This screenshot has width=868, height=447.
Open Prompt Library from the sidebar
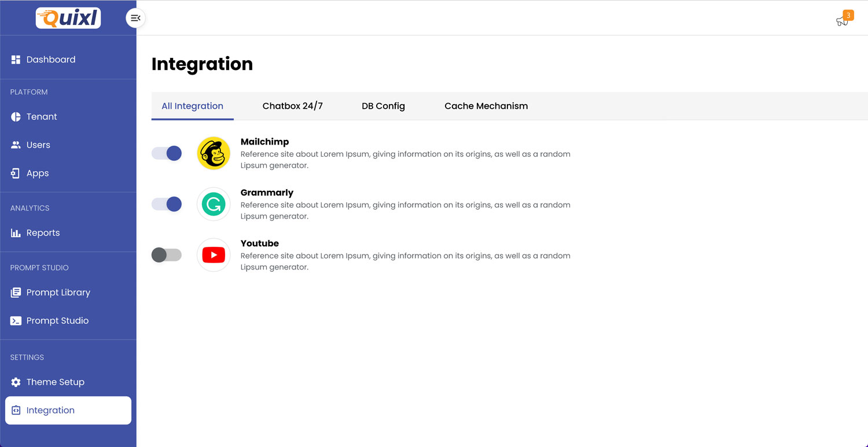(x=58, y=293)
